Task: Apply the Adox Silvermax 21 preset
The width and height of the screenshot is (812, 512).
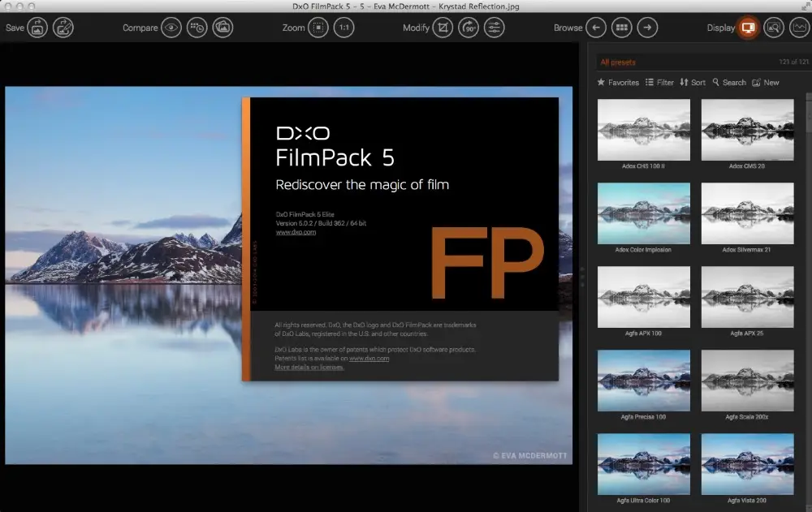Action: coord(747,213)
